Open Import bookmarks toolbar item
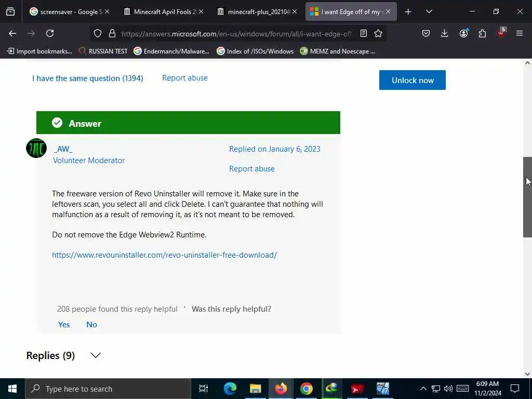The width and height of the screenshot is (532, 399). tap(39, 51)
